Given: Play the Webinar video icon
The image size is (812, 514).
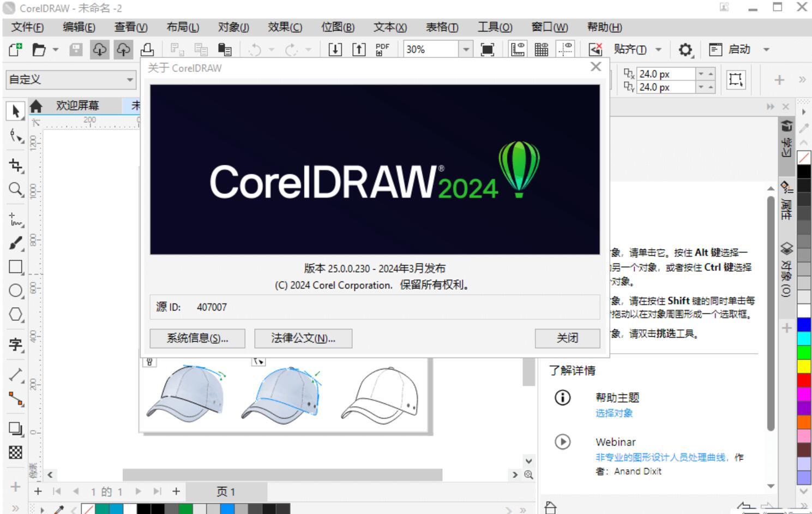Looking at the screenshot, I should point(562,441).
